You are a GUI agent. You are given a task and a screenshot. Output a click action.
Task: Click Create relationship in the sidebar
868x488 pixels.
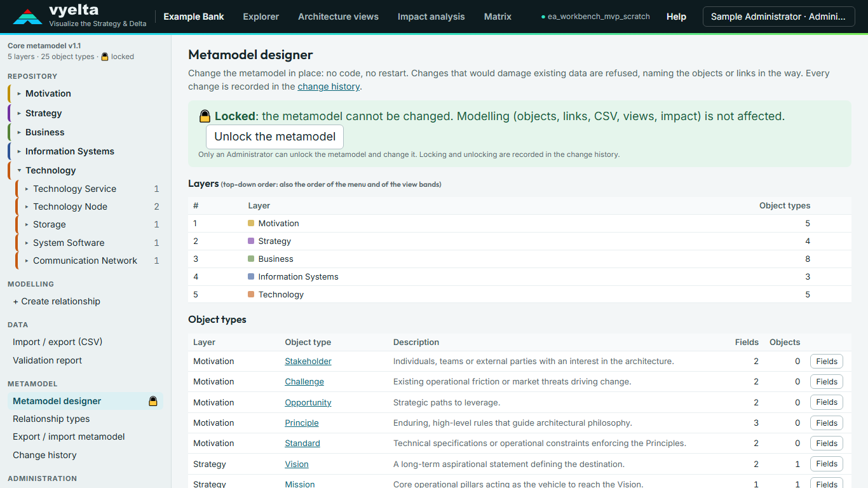(x=57, y=301)
